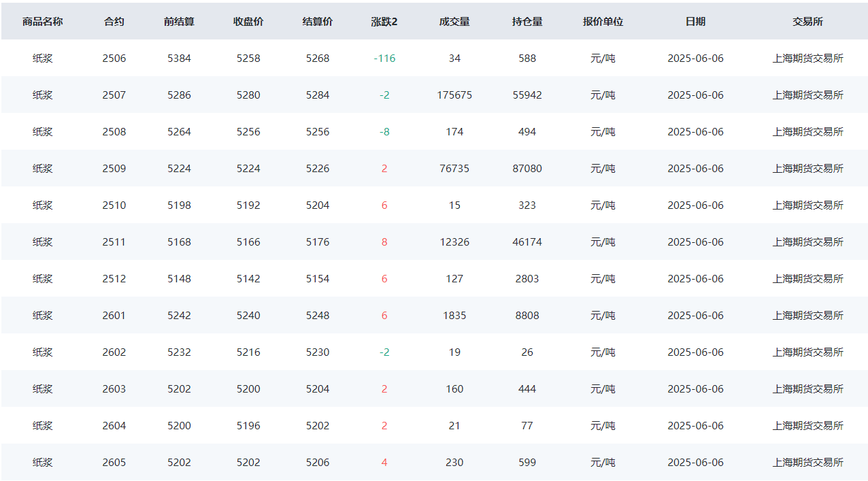Click open interest value 588
The height and width of the screenshot is (481, 868).
coord(527,59)
